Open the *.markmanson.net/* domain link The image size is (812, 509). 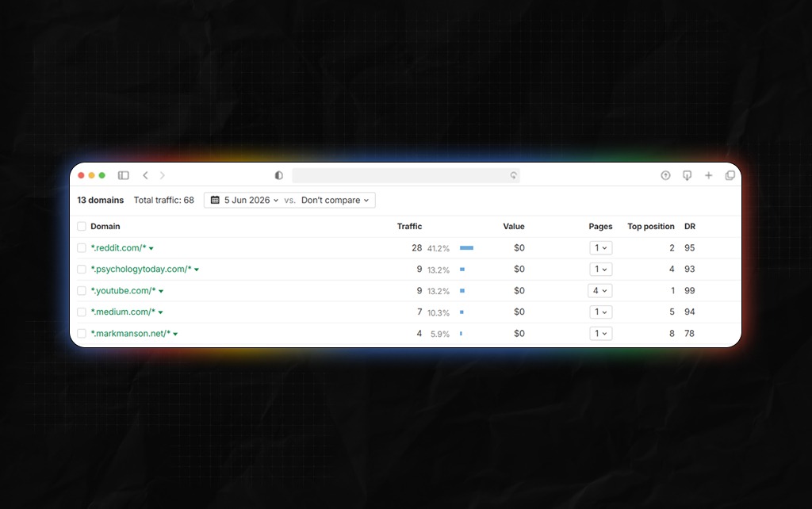[x=131, y=334]
